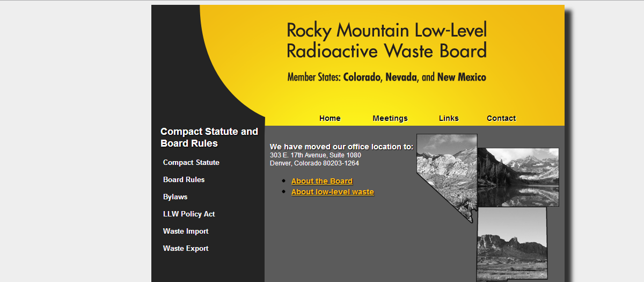Click the 303 E. 17th Avenue address line
The width and height of the screenshot is (644, 282).
(316, 155)
